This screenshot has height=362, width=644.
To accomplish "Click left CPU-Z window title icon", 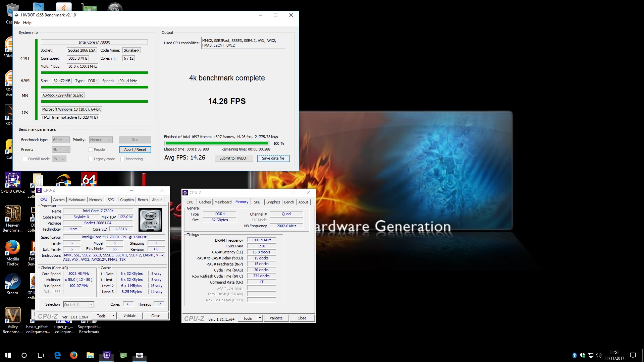I will [39, 190].
